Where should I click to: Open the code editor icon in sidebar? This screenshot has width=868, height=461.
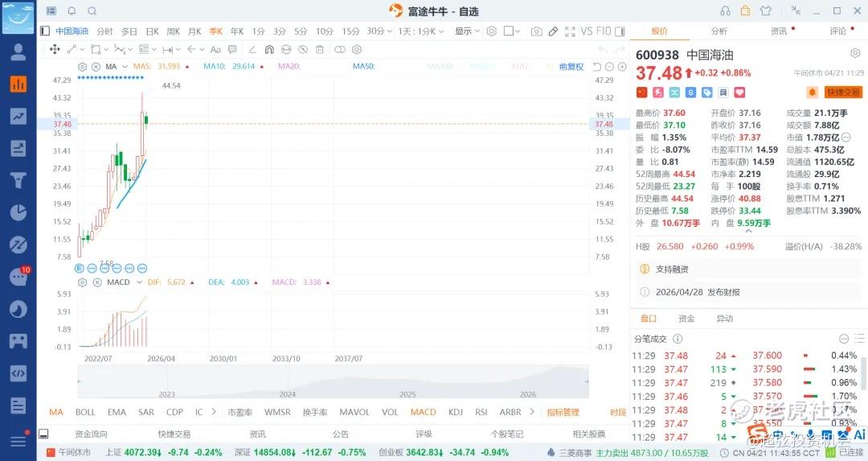tap(18, 373)
